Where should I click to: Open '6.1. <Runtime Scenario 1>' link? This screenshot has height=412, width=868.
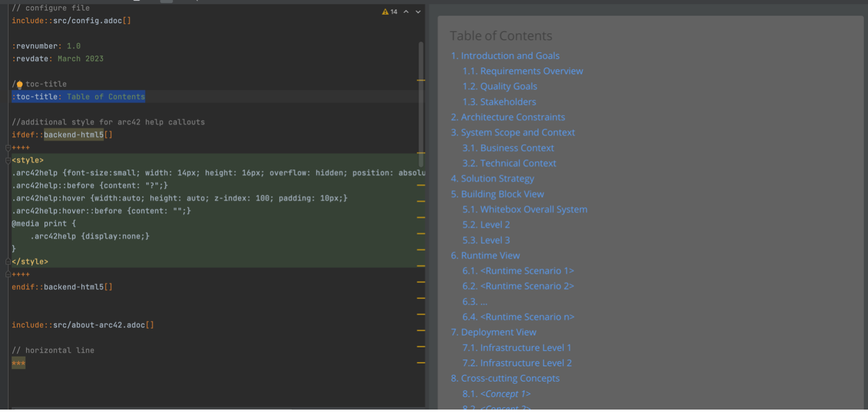point(518,271)
